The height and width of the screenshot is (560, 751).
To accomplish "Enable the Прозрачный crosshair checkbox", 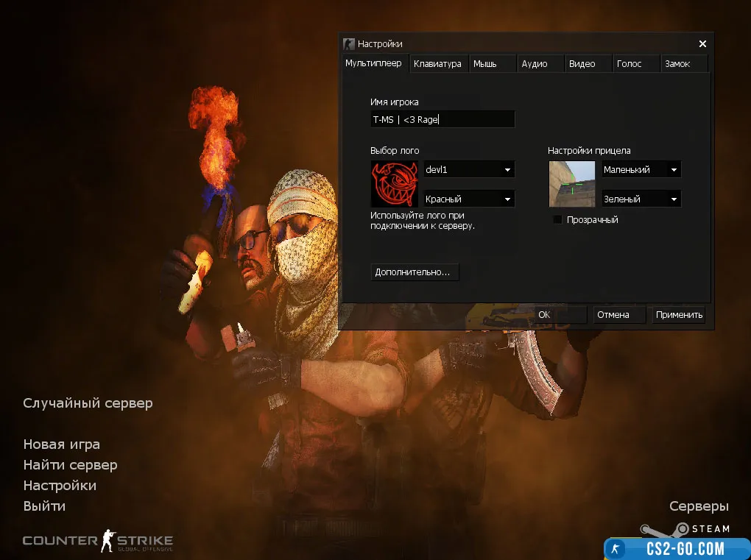I will (x=558, y=220).
